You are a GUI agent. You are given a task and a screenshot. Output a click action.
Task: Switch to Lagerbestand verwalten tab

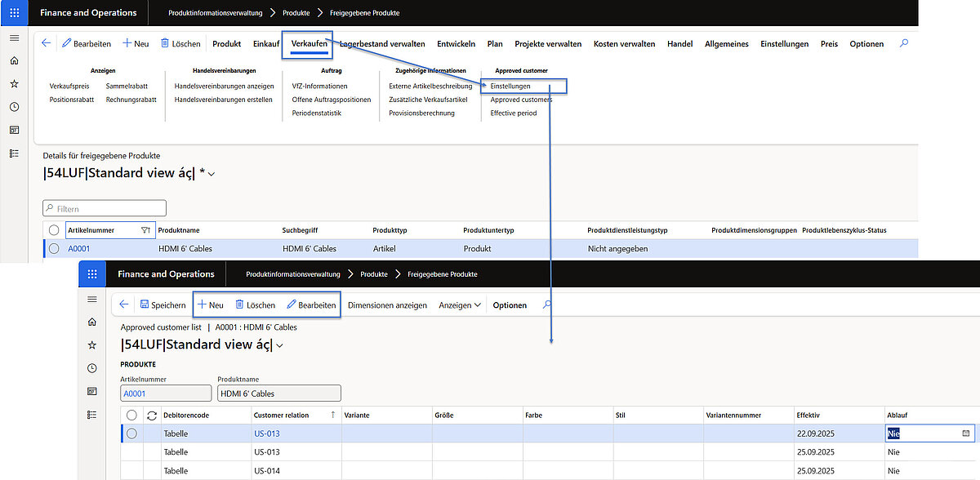point(382,44)
